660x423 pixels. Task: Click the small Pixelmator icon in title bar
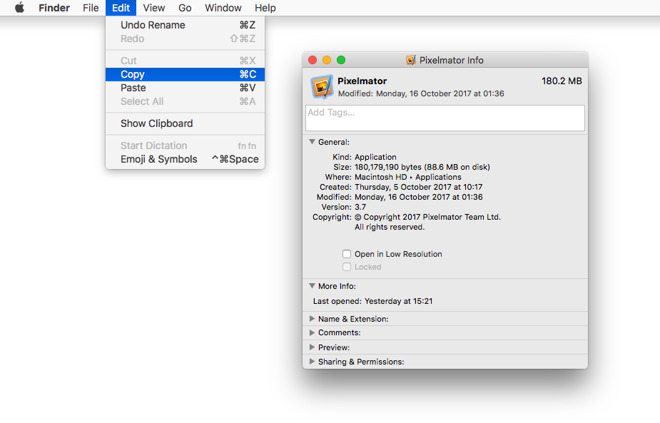click(410, 60)
